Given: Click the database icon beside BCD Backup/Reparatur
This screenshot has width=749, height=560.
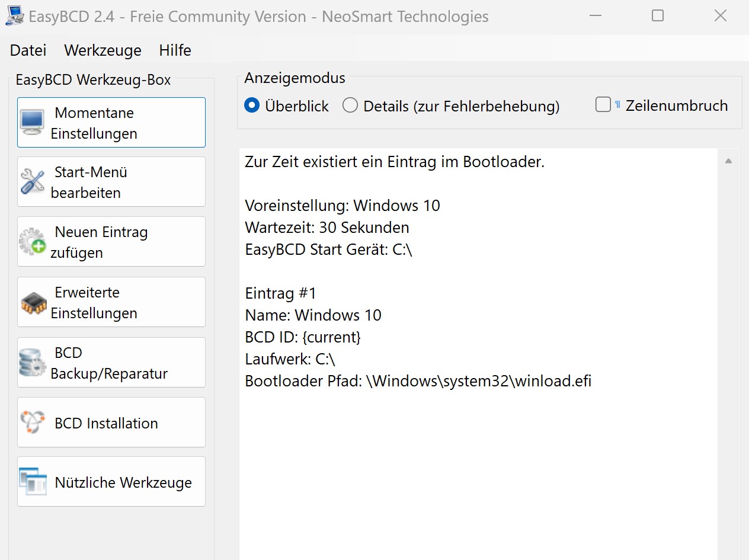Looking at the screenshot, I should tap(32, 362).
